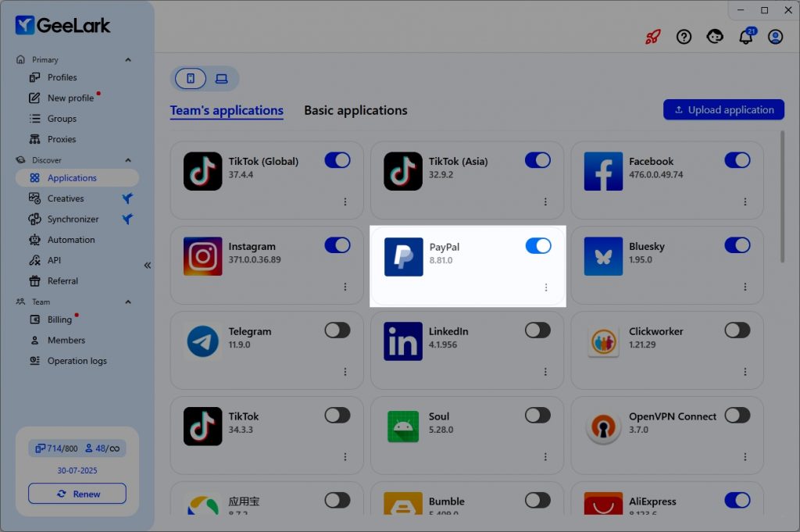Collapse the sidebar with the double chevron
The image size is (800, 532).
(x=148, y=266)
